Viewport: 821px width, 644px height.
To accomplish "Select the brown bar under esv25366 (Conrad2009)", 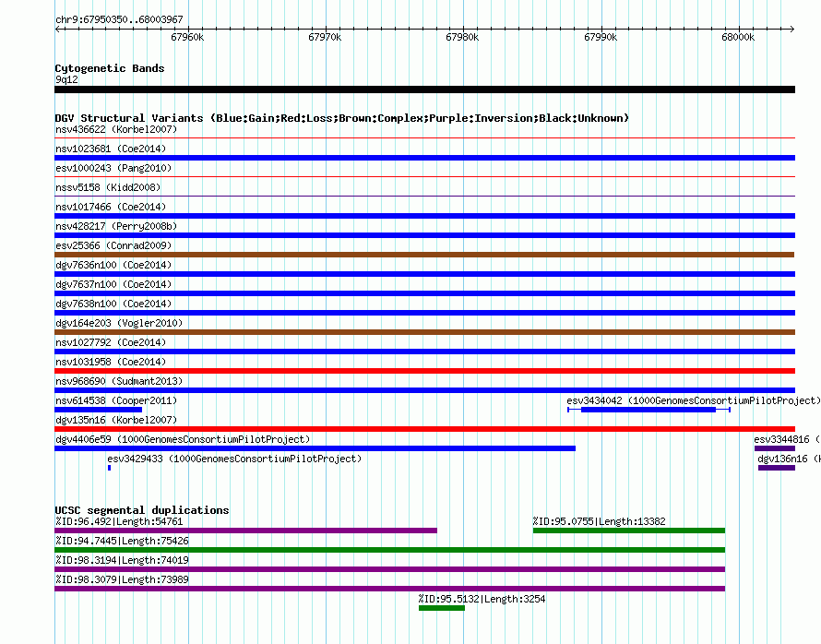I will pyautogui.click(x=424, y=255).
